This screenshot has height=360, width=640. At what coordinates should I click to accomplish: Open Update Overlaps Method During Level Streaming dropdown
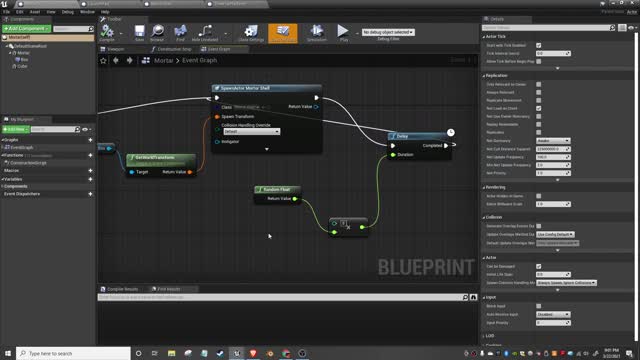(x=555, y=235)
